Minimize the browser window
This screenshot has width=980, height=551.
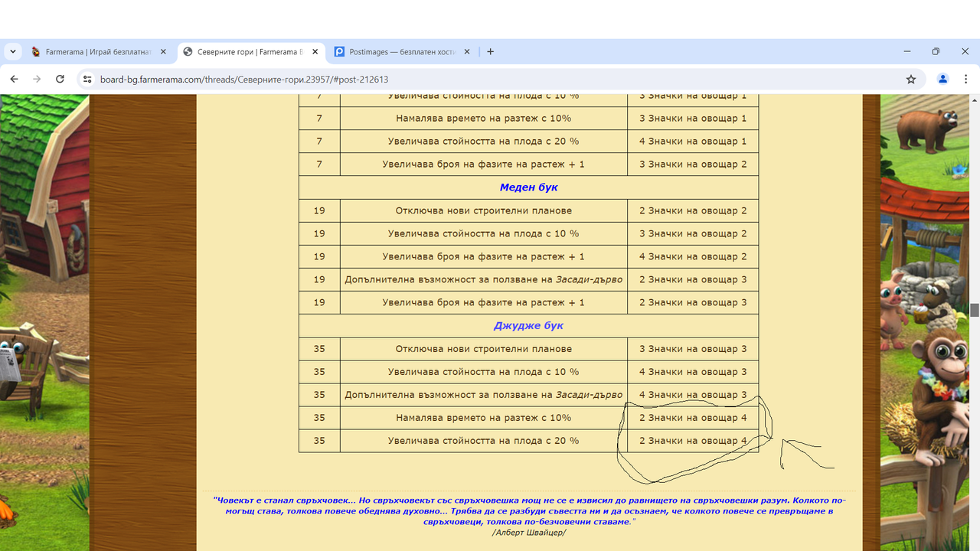pyautogui.click(x=907, y=51)
